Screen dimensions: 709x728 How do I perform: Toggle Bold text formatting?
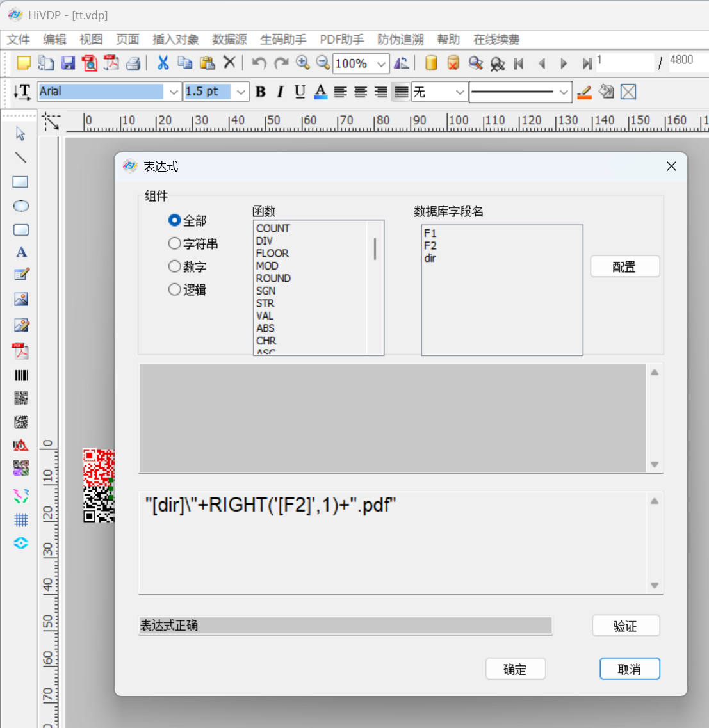tap(260, 92)
